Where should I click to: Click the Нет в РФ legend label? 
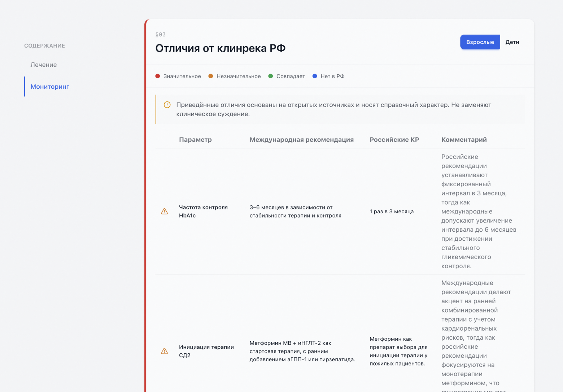click(332, 76)
